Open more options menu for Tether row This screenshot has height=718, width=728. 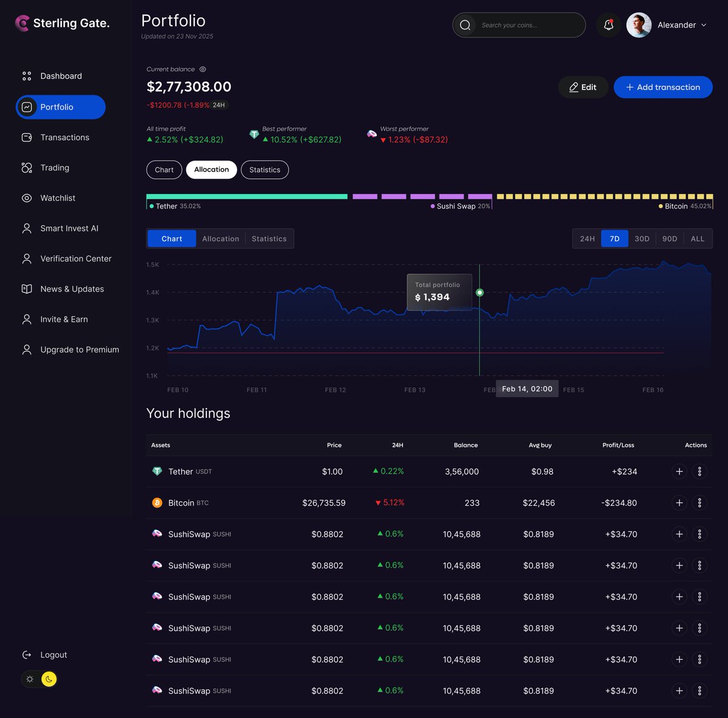pyautogui.click(x=699, y=471)
